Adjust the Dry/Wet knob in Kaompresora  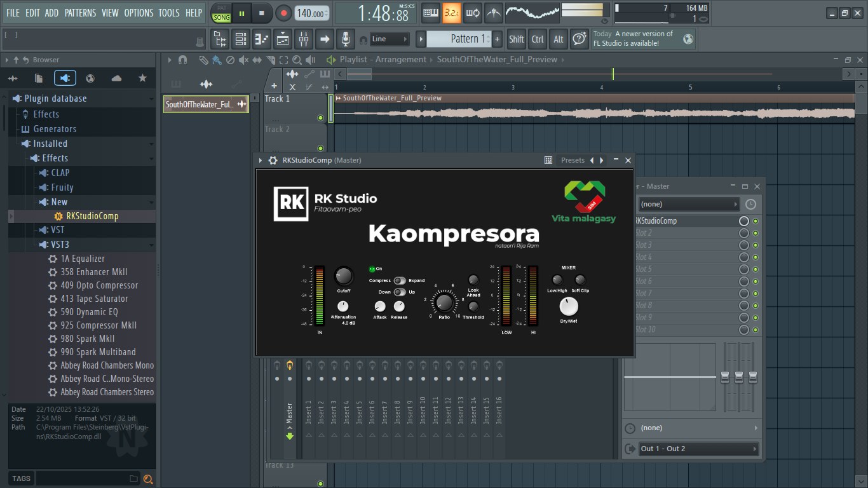pyautogui.click(x=569, y=307)
